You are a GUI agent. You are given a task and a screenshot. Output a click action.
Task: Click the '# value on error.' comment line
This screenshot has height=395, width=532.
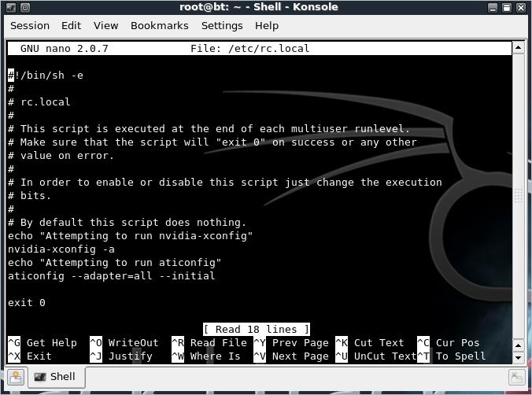point(61,156)
